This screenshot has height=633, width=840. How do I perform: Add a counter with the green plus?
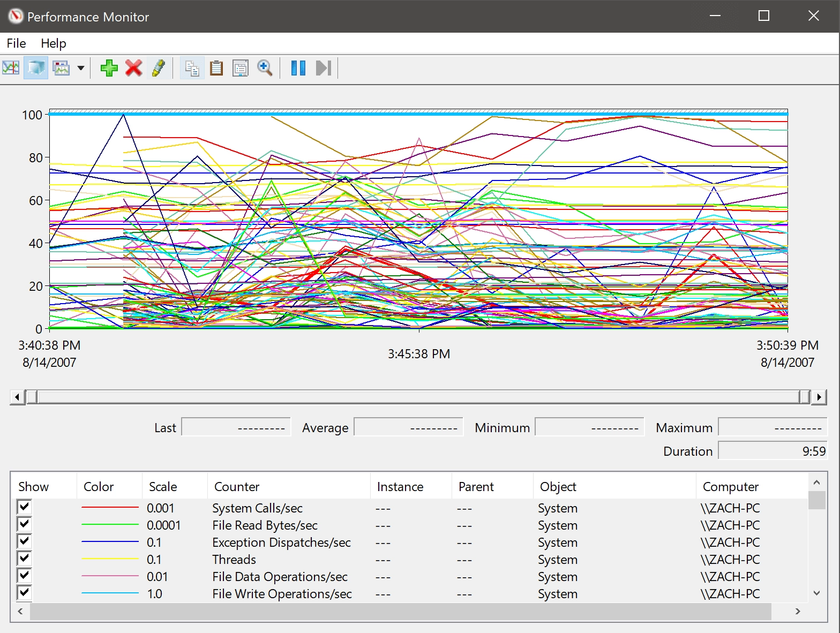pyautogui.click(x=109, y=68)
